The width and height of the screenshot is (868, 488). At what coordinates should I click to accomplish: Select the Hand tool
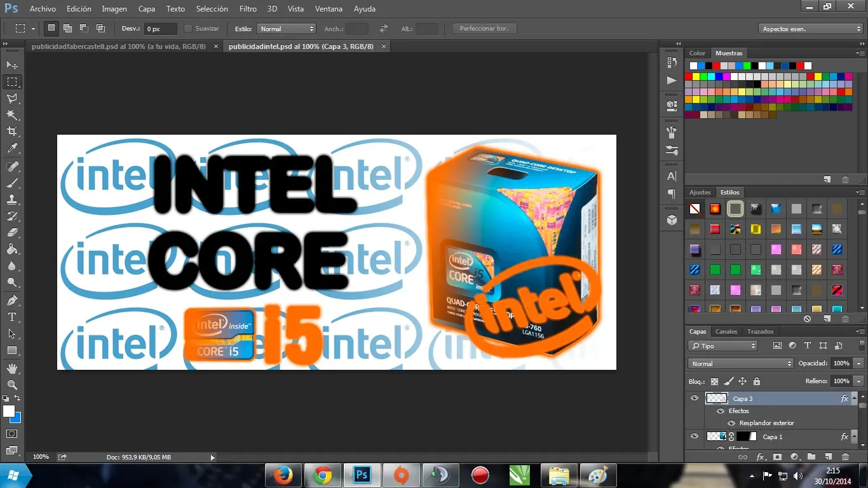(12, 368)
